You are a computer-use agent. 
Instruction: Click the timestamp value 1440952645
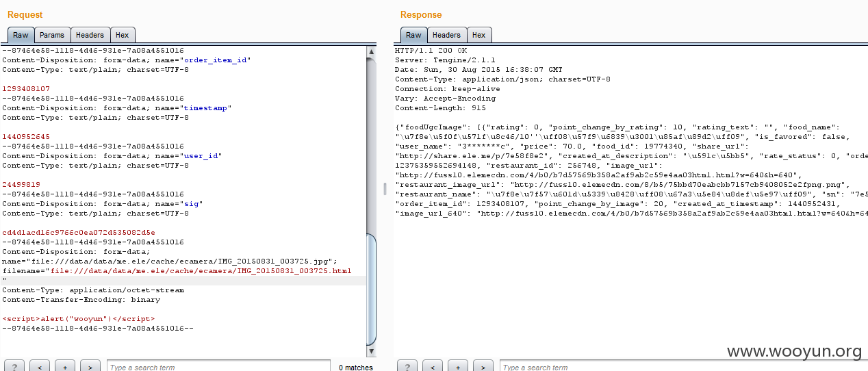(26, 137)
